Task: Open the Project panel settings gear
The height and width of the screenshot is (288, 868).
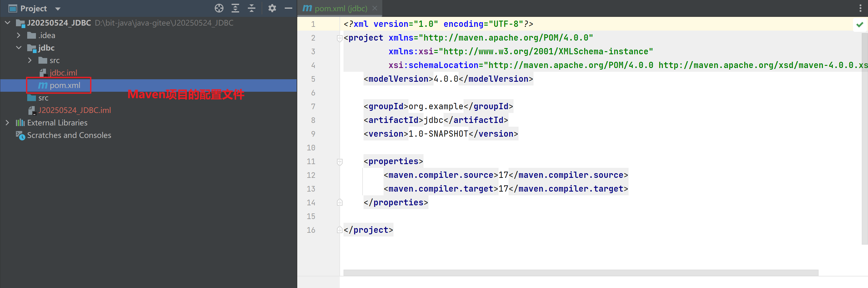Action: click(x=272, y=8)
